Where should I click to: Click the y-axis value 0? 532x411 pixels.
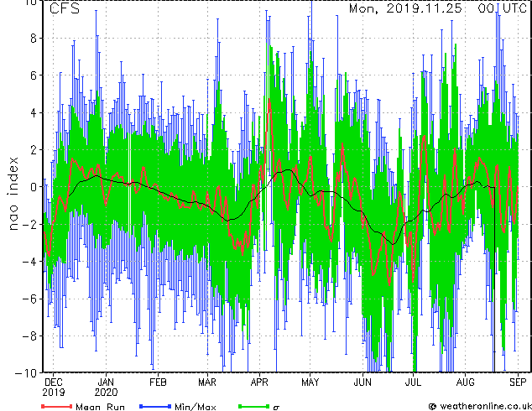click(x=34, y=187)
